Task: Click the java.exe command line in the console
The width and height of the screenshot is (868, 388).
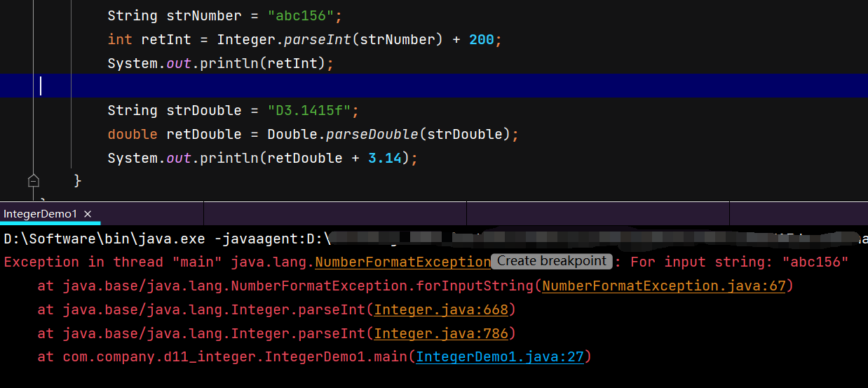Action: (x=105, y=239)
